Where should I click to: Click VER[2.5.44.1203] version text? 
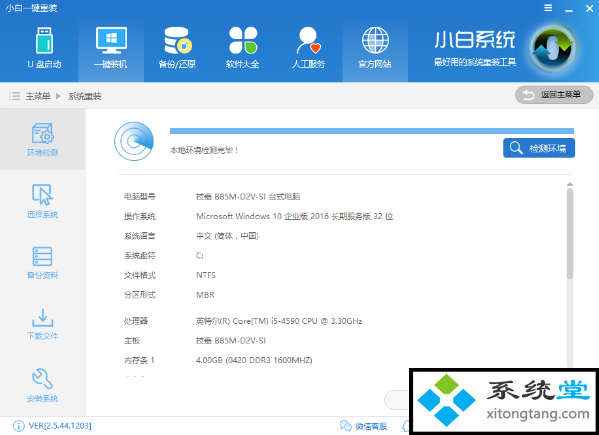[60, 425]
